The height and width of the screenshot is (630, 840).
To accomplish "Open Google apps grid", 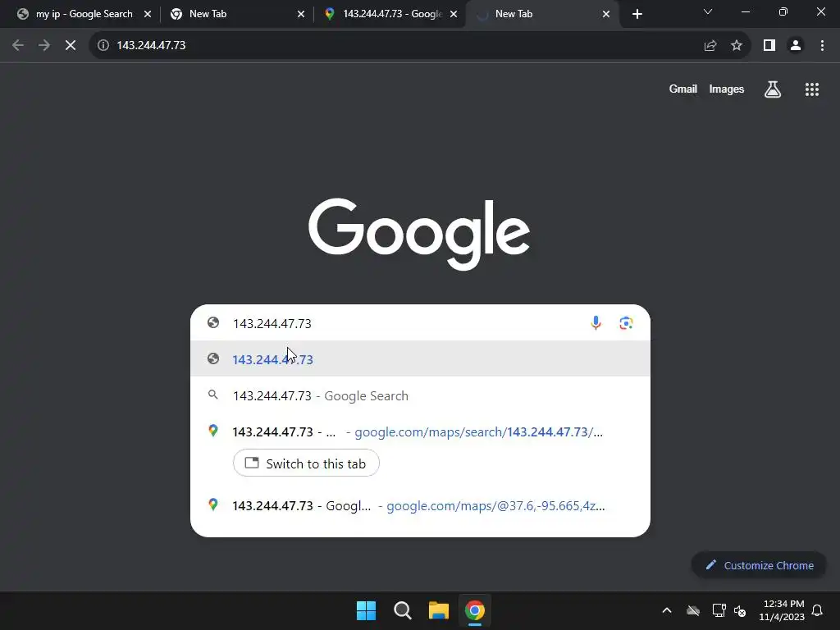I will pos(811,89).
